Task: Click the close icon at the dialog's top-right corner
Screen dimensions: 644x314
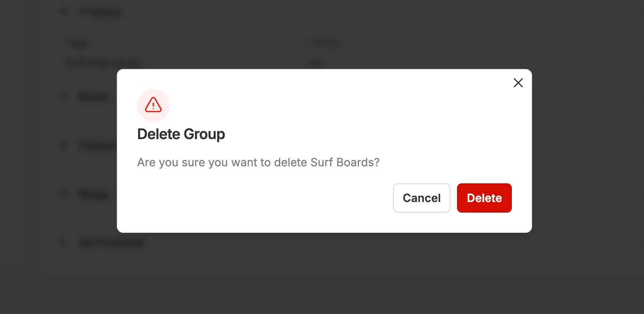Action: pos(518,83)
